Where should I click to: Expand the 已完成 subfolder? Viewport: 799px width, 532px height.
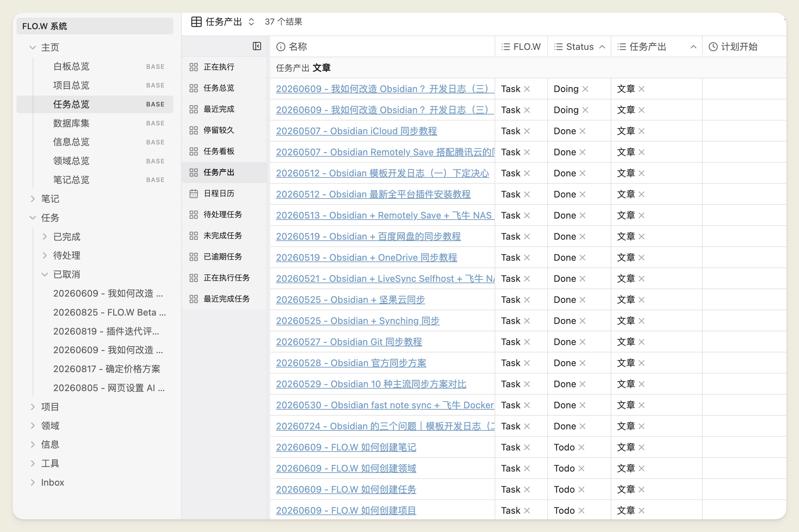coord(45,237)
